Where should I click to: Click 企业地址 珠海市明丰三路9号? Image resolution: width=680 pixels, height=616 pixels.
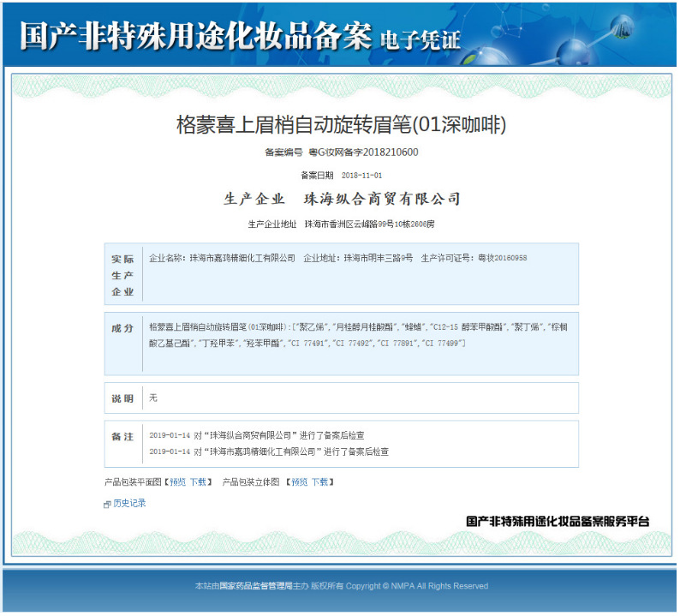(x=358, y=258)
